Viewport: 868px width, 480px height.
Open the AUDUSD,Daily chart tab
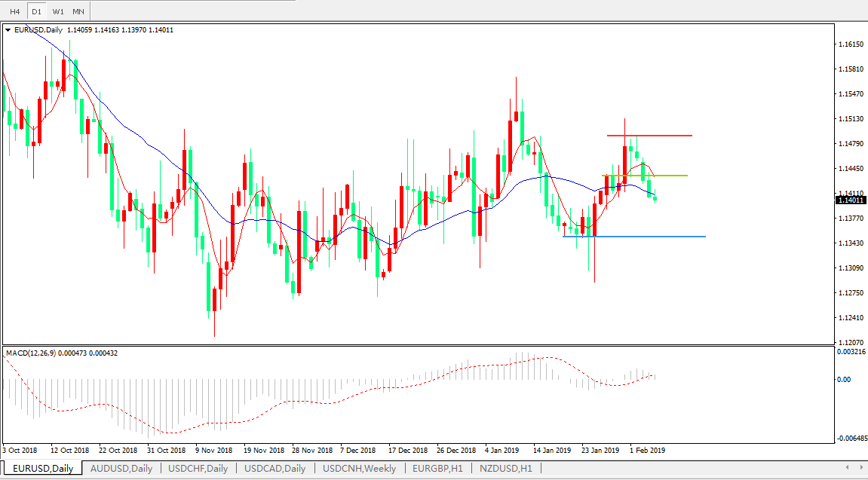121,469
